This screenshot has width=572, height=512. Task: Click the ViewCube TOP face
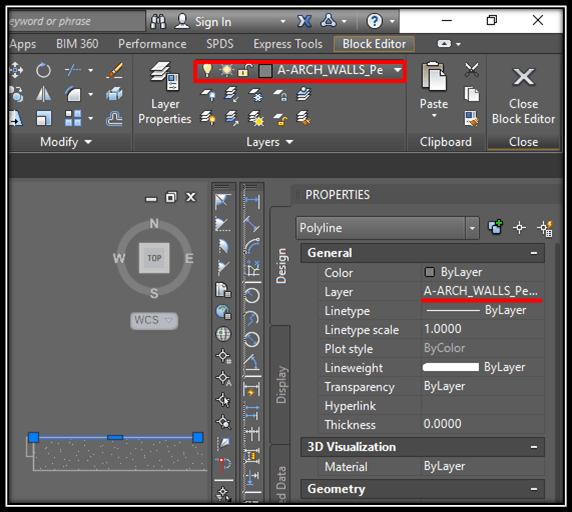(154, 258)
